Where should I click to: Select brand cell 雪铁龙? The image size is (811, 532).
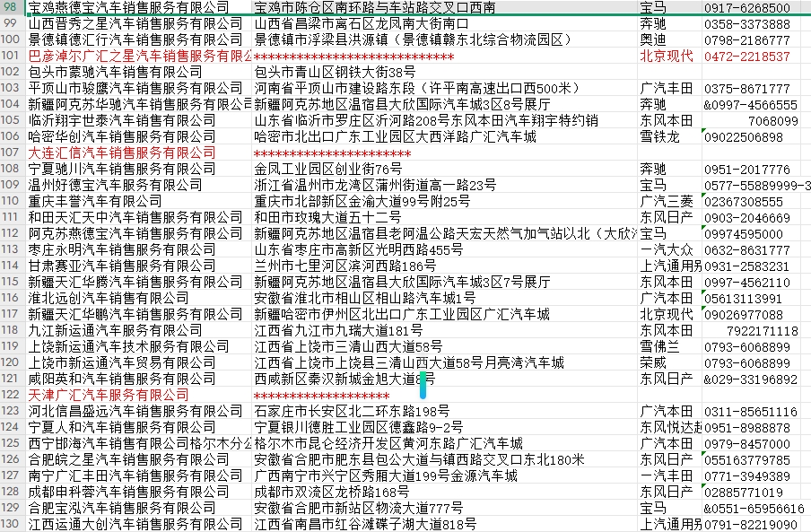[x=670, y=136]
